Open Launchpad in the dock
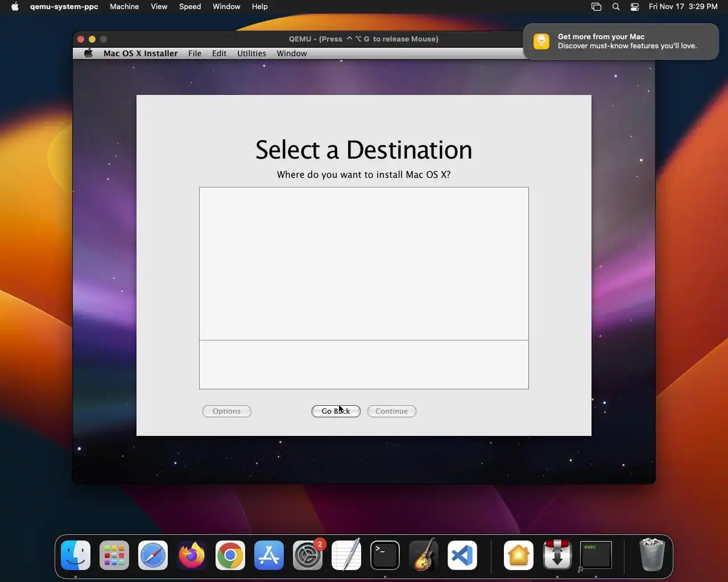 [114, 555]
